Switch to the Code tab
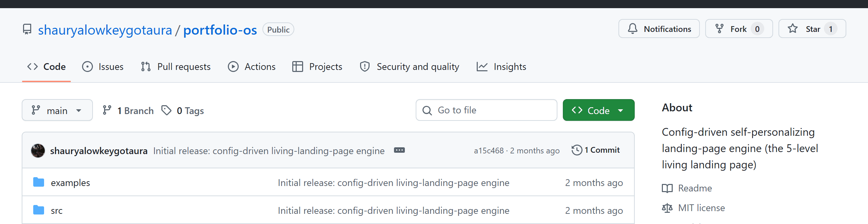The image size is (868, 224). coord(46,67)
